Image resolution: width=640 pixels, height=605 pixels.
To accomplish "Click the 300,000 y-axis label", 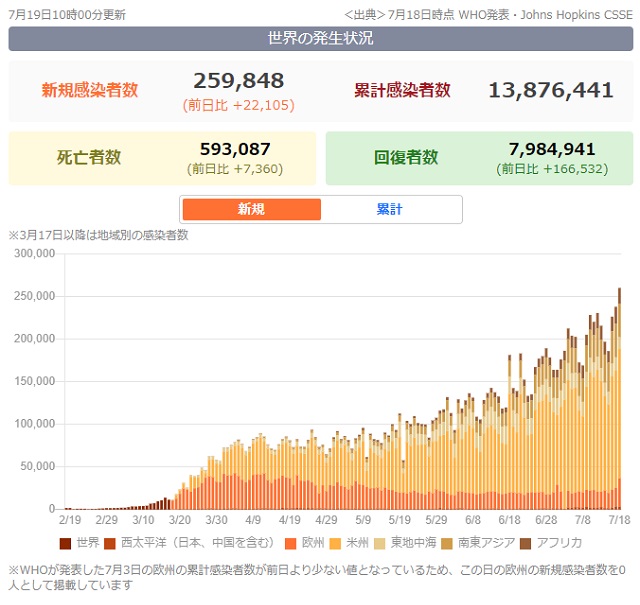I will [35, 254].
